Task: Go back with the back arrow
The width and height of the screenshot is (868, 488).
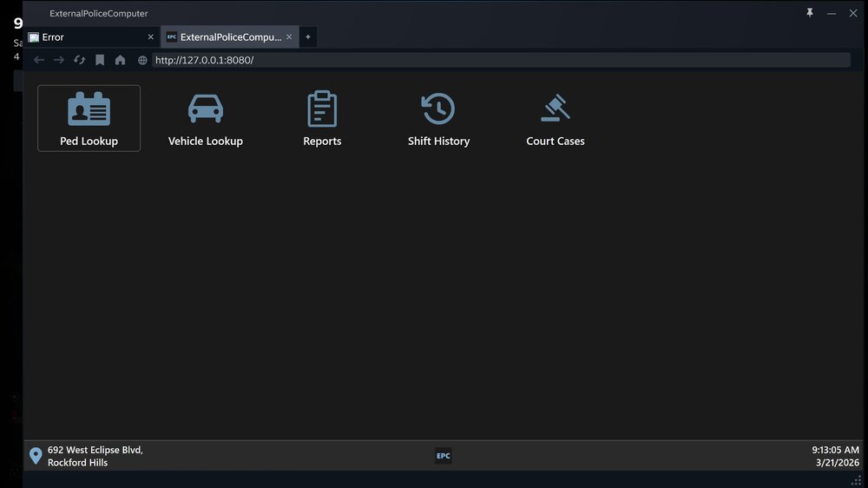Action: tap(39, 60)
